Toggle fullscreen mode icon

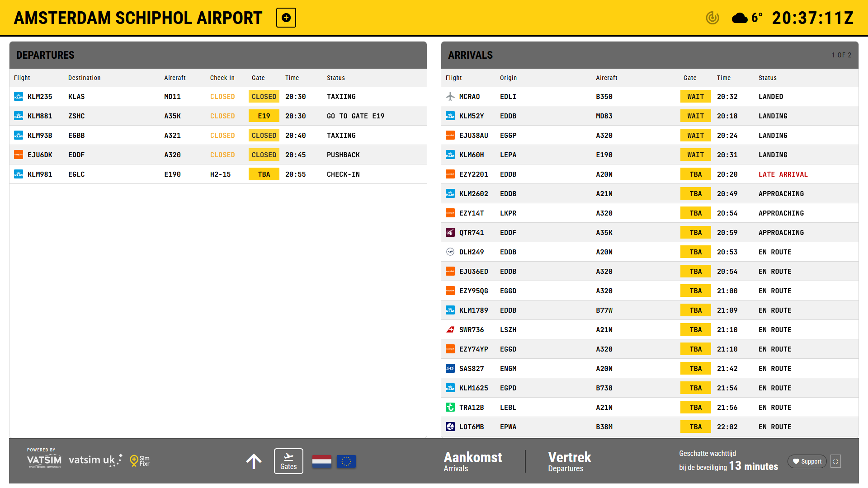click(835, 461)
